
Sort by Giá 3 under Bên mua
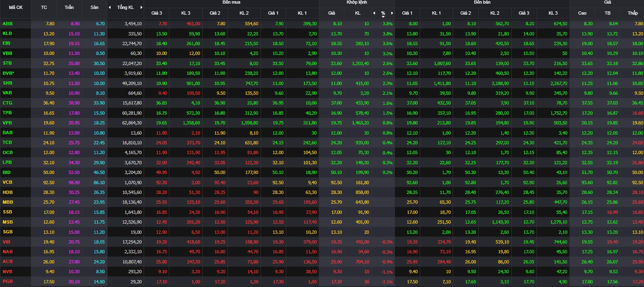tap(157, 13)
